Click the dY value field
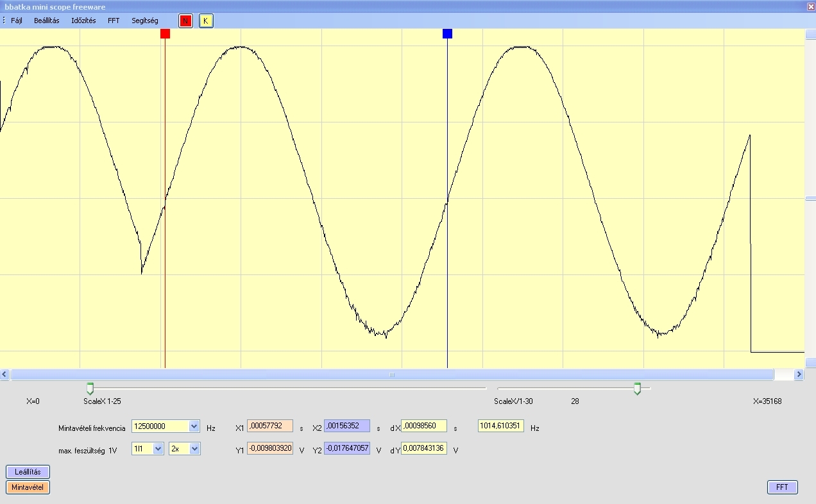This screenshot has width=816, height=504. point(424,448)
